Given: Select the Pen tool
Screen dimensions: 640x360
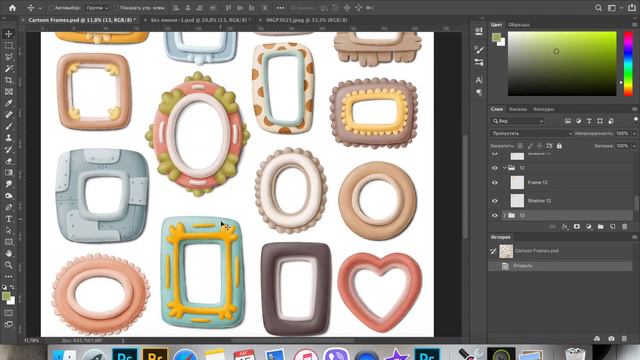Looking at the screenshot, I should coord(9,207).
